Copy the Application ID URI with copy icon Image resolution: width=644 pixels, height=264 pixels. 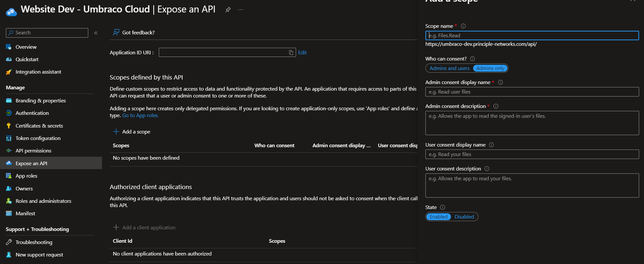point(291,53)
